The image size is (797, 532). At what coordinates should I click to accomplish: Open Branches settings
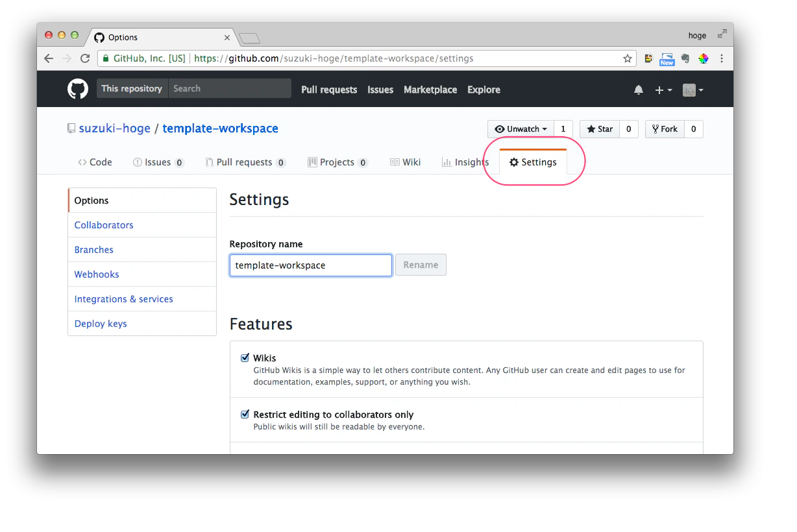[142, 250]
